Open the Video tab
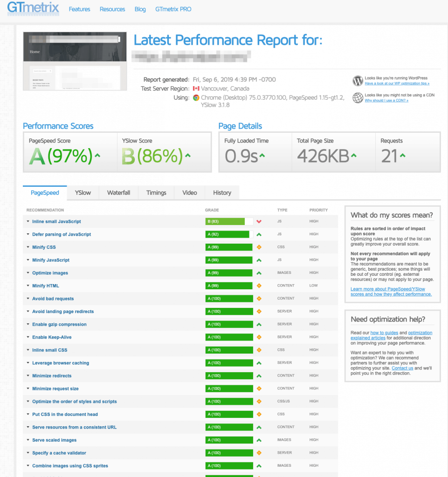 (190, 193)
